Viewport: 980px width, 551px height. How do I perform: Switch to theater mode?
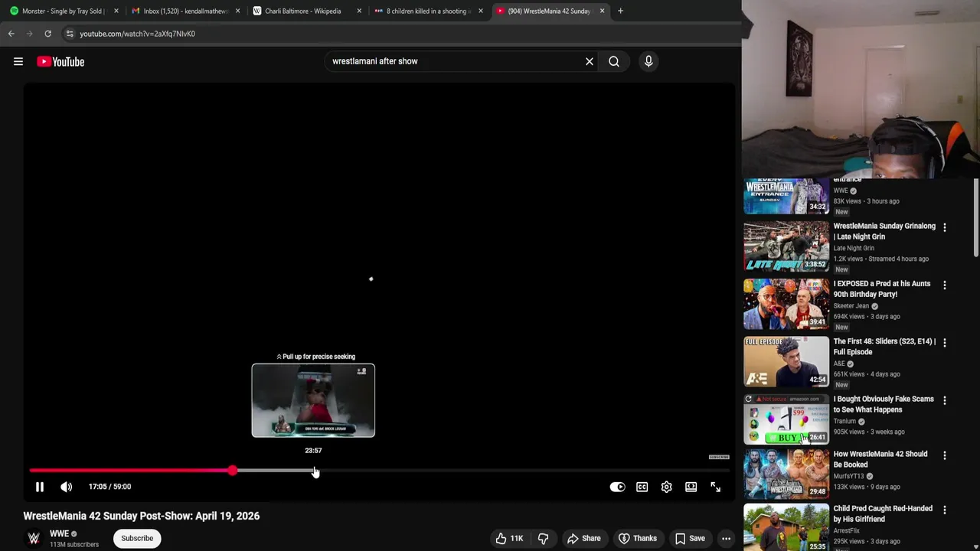(x=691, y=487)
